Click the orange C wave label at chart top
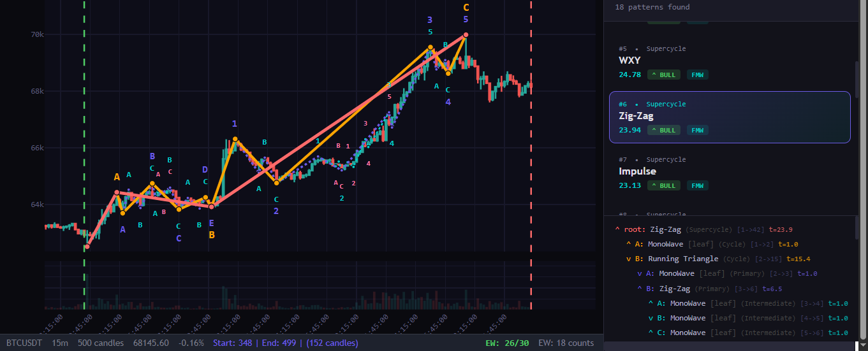868x351 pixels. point(466,8)
